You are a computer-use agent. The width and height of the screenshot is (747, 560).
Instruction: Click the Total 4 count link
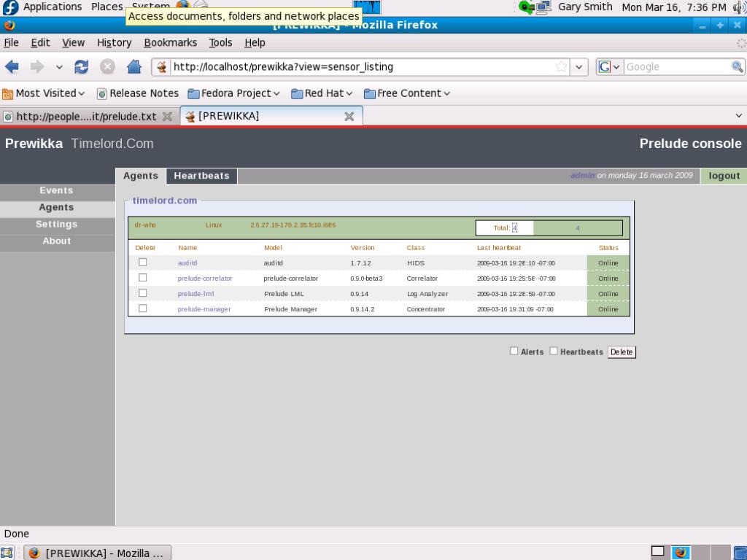point(514,227)
